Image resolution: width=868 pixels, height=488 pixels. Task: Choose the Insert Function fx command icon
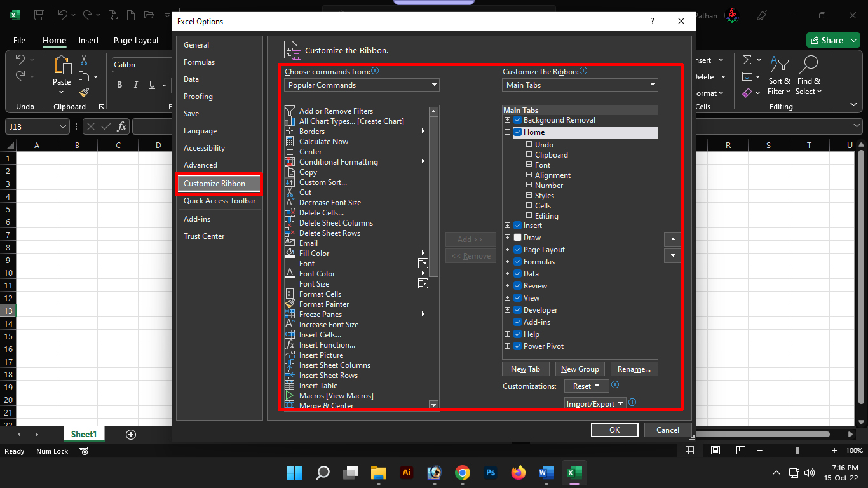tap(290, 344)
